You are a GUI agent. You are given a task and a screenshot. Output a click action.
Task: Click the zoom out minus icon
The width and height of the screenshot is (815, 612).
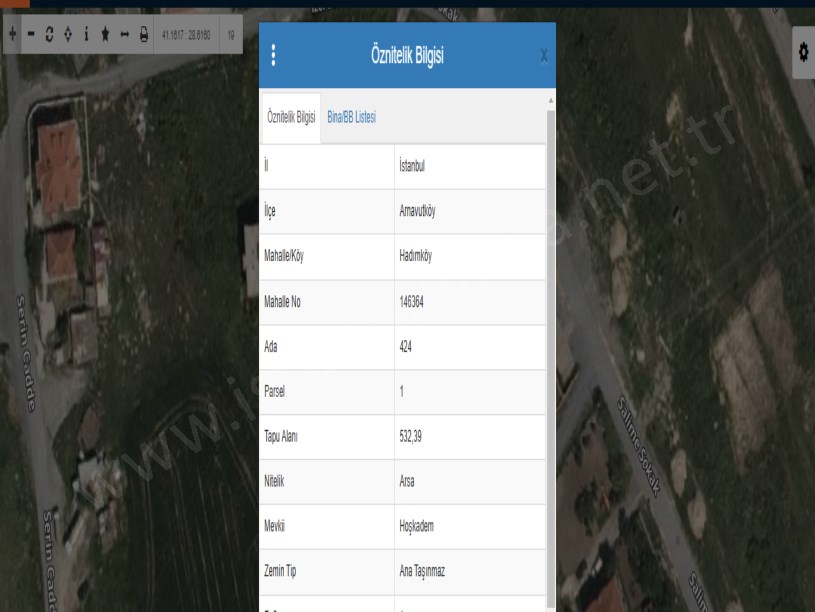click(x=31, y=34)
